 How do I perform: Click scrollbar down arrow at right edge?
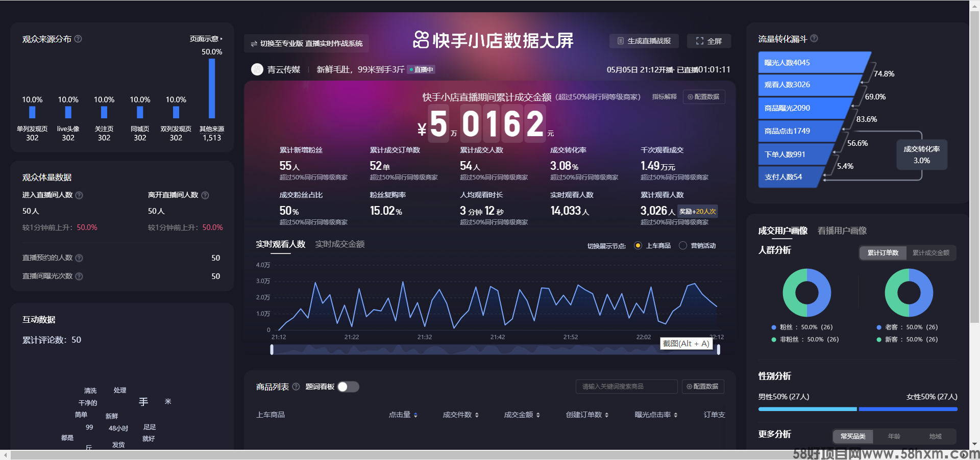coord(974,444)
